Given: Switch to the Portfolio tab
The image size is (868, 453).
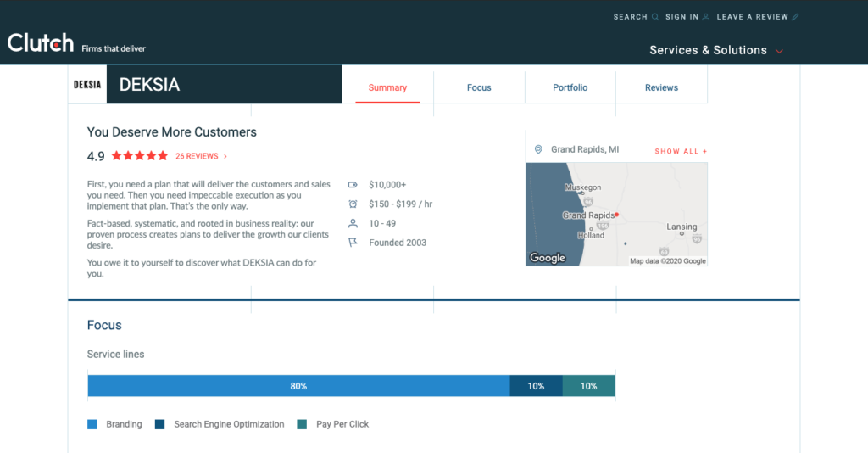Looking at the screenshot, I should click(x=570, y=87).
